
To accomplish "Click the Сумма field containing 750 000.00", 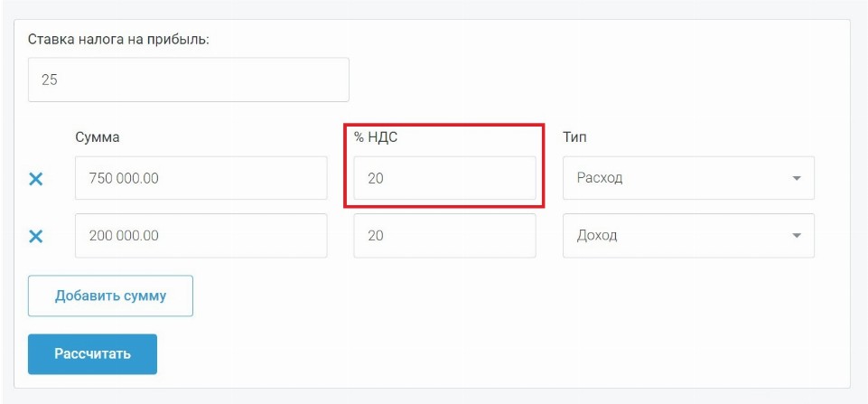I will [201, 179].
